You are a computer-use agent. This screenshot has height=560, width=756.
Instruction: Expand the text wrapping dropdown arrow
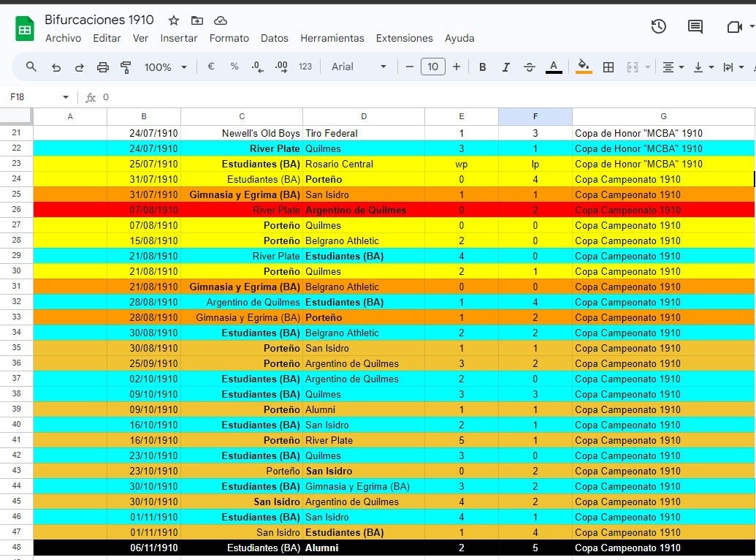(741, 67)
